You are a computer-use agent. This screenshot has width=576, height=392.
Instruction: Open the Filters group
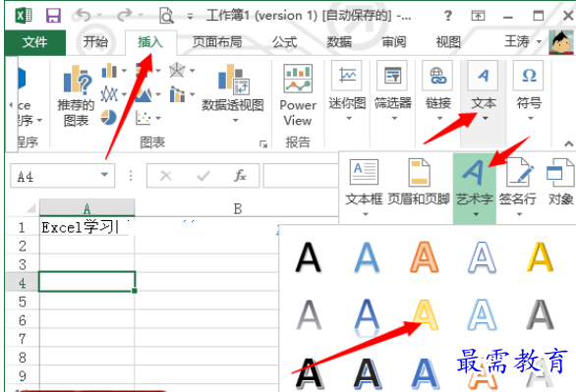click(x=393, y=91)
